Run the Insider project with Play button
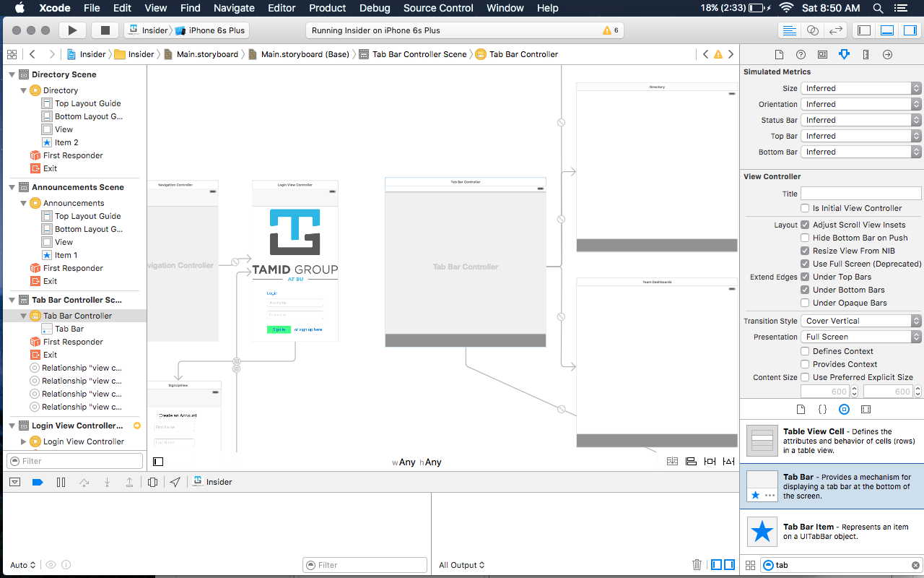This screenshot has width=924, height=578. 72,30
